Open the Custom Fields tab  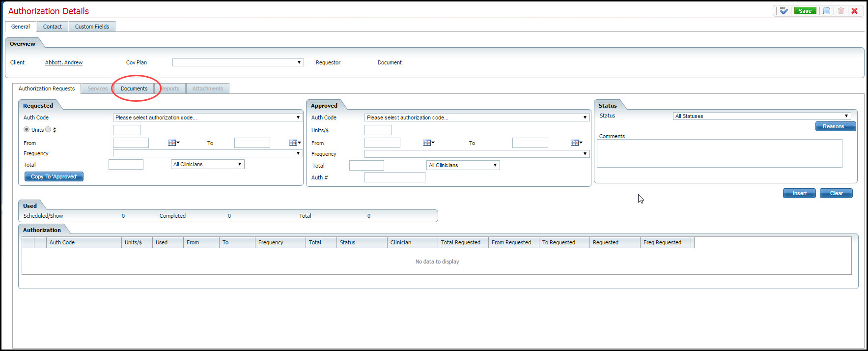92,27
